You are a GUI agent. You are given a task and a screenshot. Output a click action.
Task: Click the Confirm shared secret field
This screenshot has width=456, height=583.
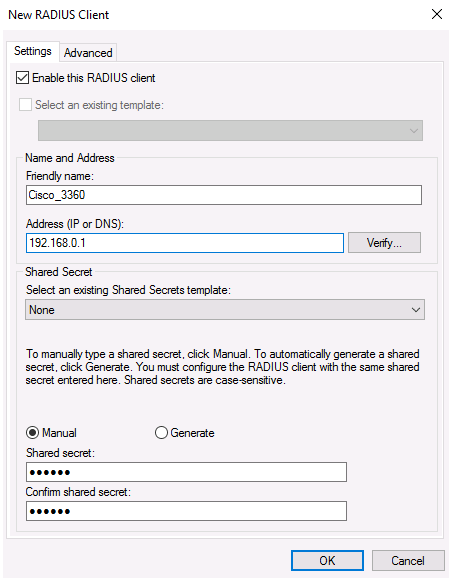(x=186, y=511)
